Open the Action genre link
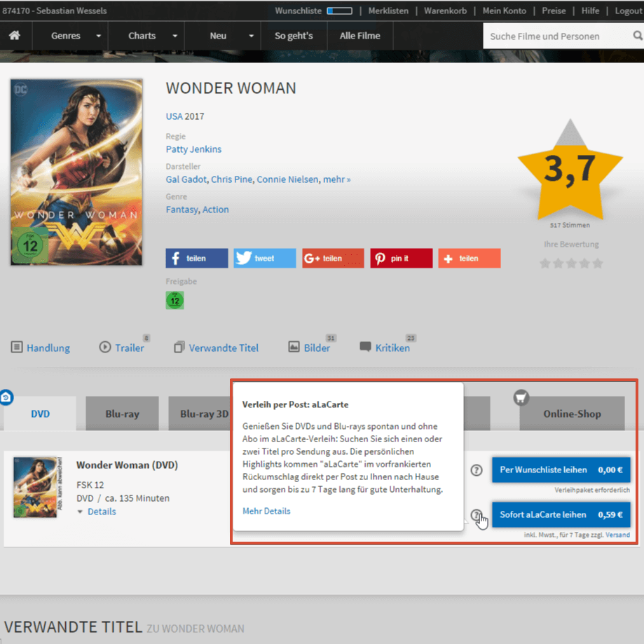644x644 pixels. pos(216,210)
